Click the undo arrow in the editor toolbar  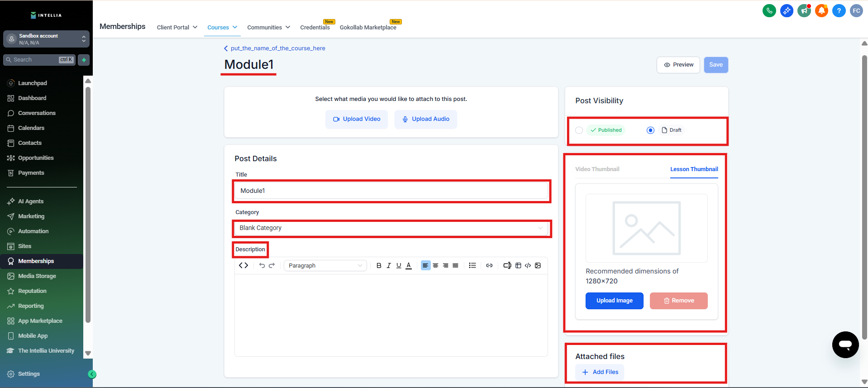pos(262,266)
